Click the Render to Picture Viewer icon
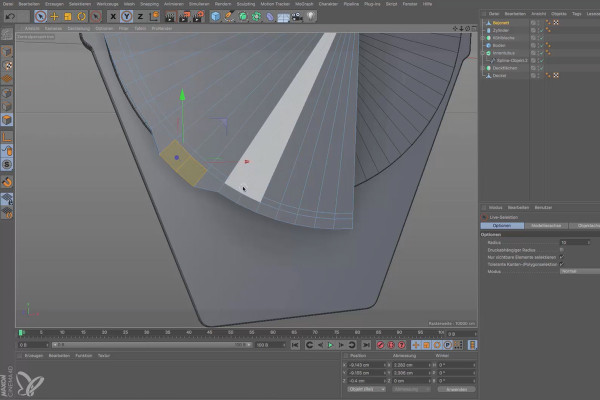600x400 pixels. click(184, 16)
